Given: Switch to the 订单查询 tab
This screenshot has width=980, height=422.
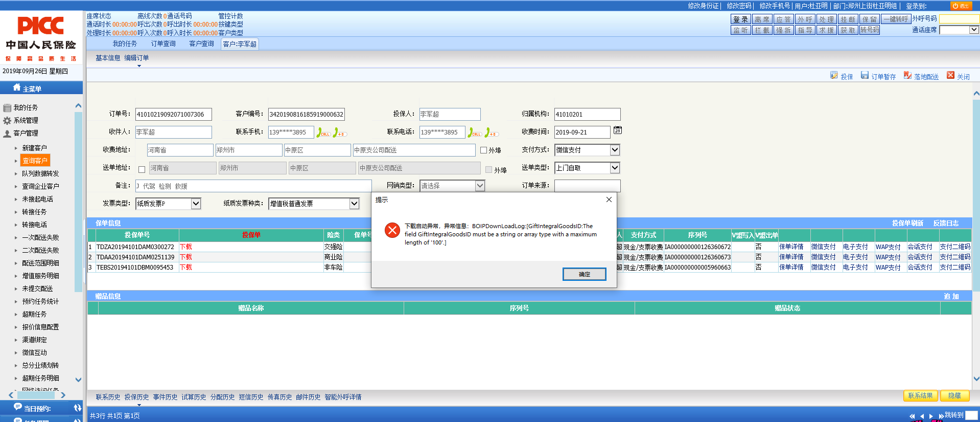Looking at the screenshot, I should pyautogui.click(x=163, y=44).
